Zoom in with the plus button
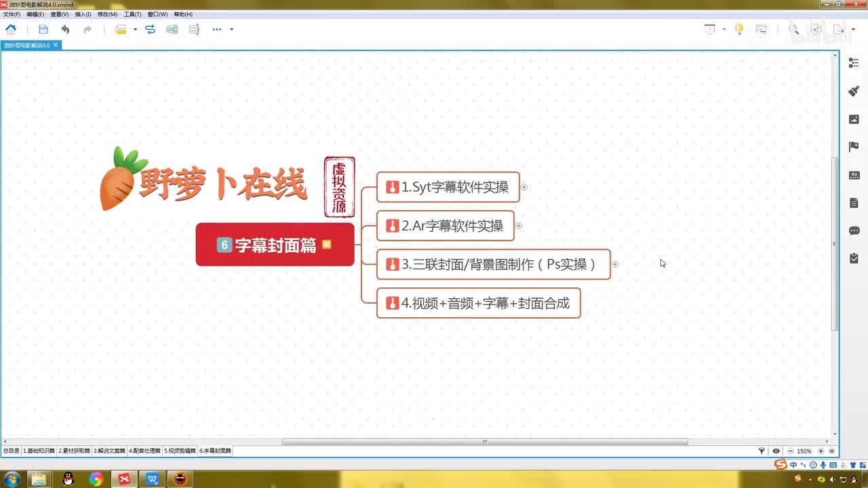 coord(821,451)
